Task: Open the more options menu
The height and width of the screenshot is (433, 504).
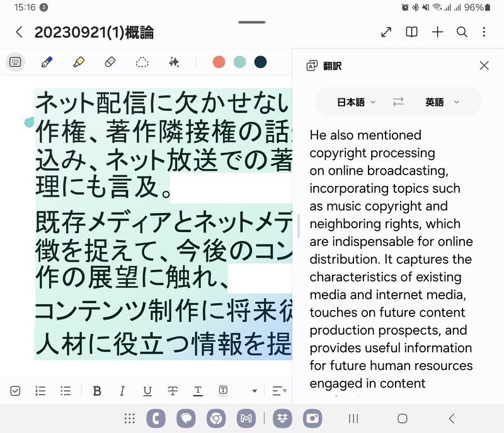Action: tap(484, 32)
